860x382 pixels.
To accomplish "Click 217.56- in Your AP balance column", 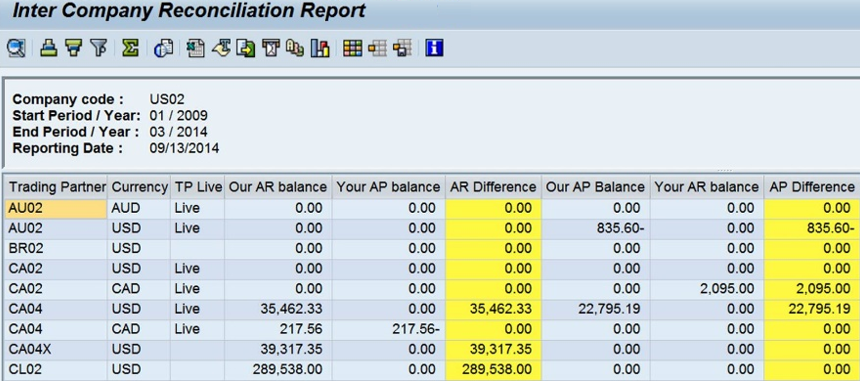I will click(x=388, y=329).
